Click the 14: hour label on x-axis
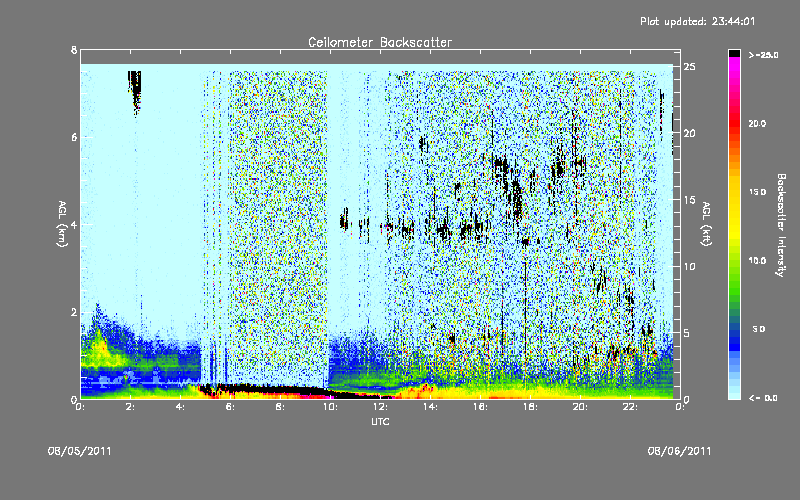Viewport: 800px width, 500px height. click(430, 407)
